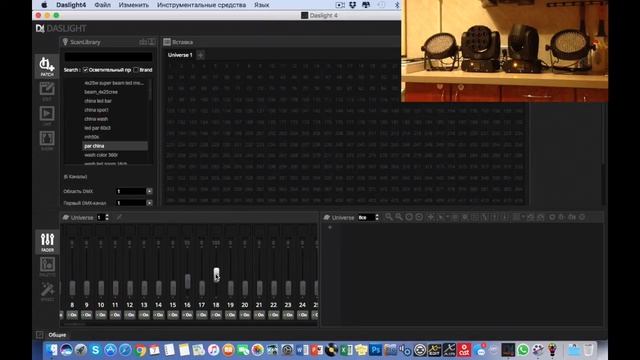This screenshot has width=640, height=360.
Task: Open the Edit mode sidebar icon
Action: (47, 91)
